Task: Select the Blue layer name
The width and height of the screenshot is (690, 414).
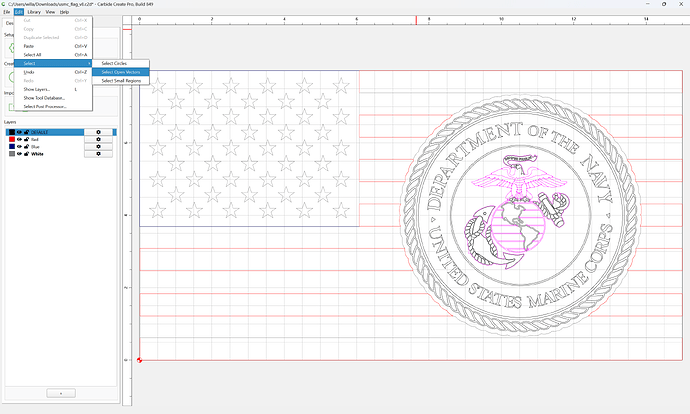Action: click(x=35, y=147)
